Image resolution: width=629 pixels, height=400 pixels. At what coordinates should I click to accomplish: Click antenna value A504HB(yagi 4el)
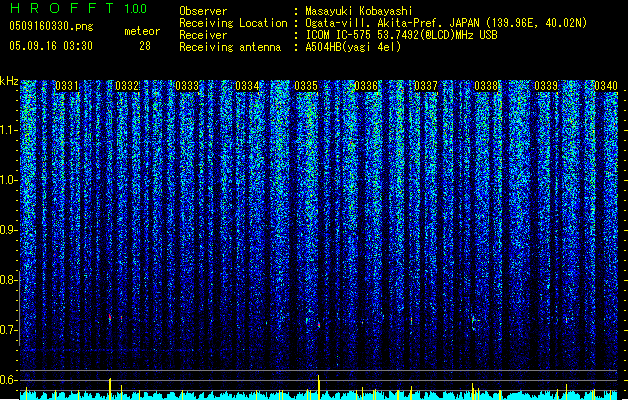(353, 47)
